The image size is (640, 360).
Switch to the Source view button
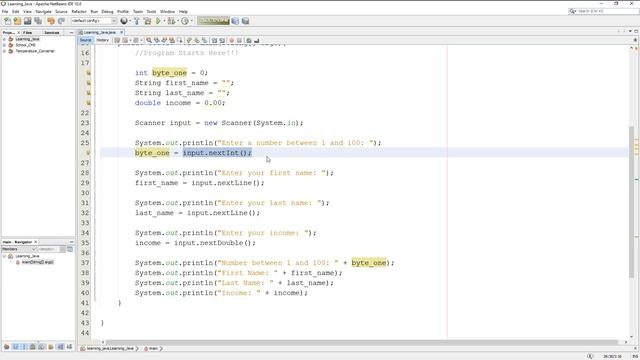(x=86, y=40)
